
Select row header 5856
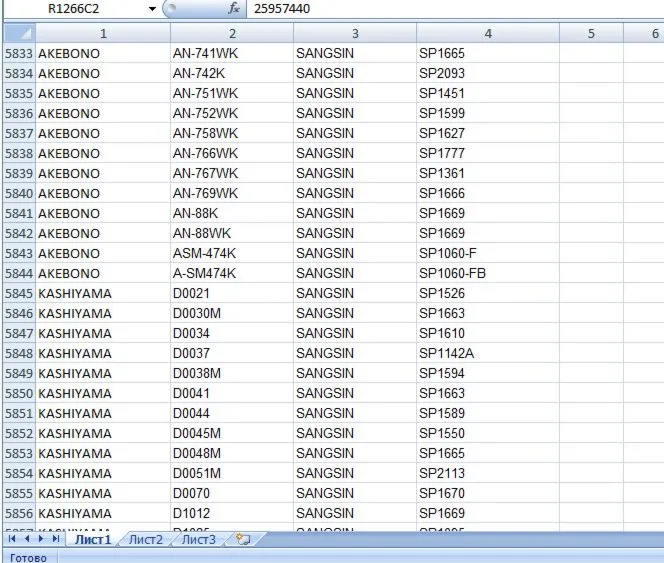click(x=19, y=513)
